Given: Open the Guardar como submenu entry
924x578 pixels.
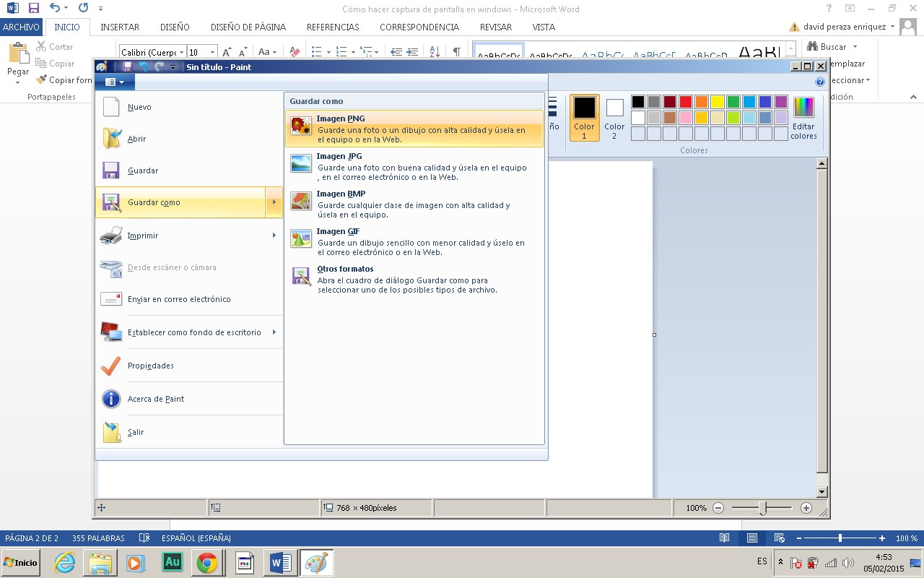Looking at the screenshot, I should pyautogui.click(x=180, y=202).
